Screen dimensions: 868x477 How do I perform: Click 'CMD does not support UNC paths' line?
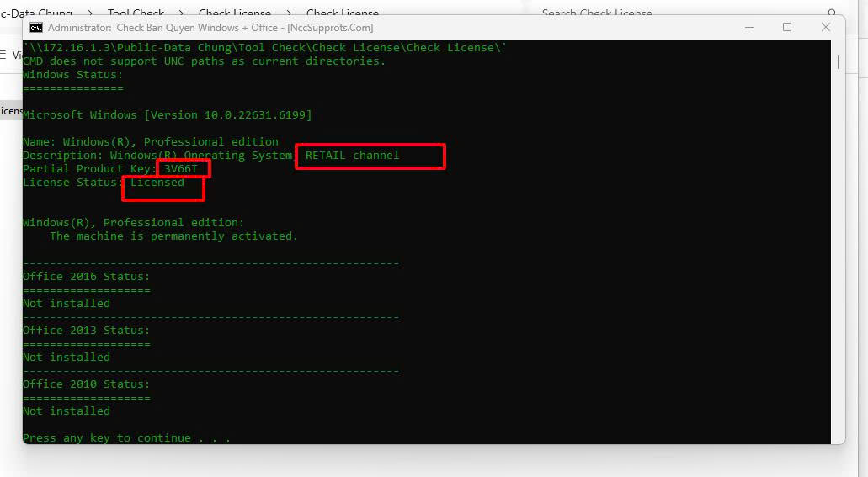pos(205,61)
